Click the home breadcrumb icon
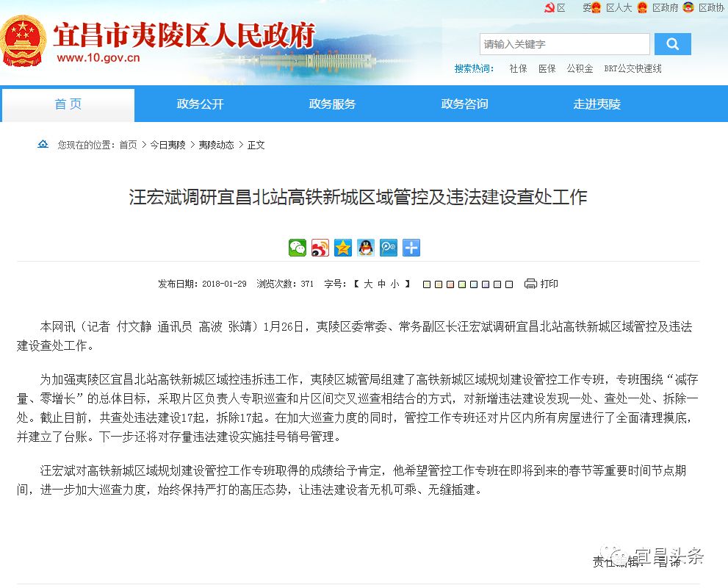The width and height of the screenshot is (728, 588). pos(43,145)
